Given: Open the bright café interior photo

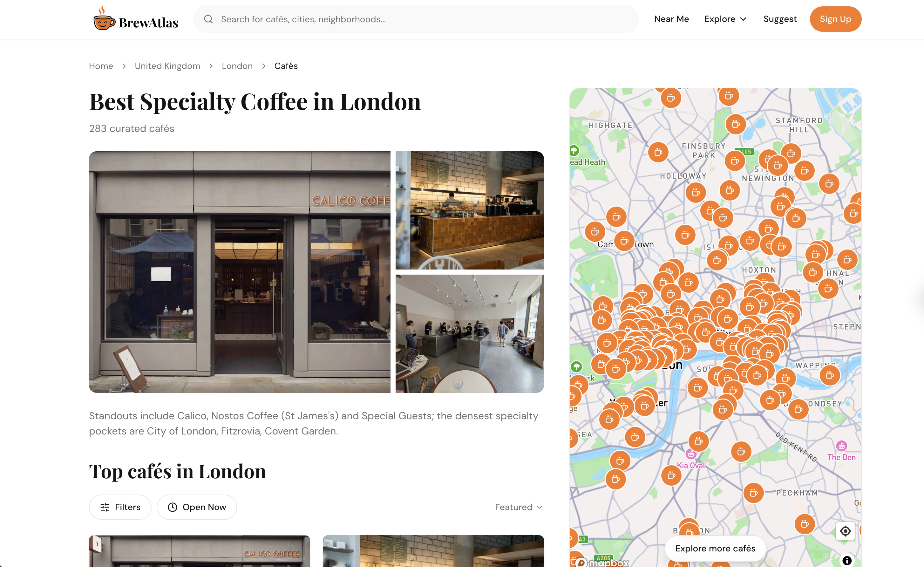Looking at the screenshot, I should [x=470, y=333].
